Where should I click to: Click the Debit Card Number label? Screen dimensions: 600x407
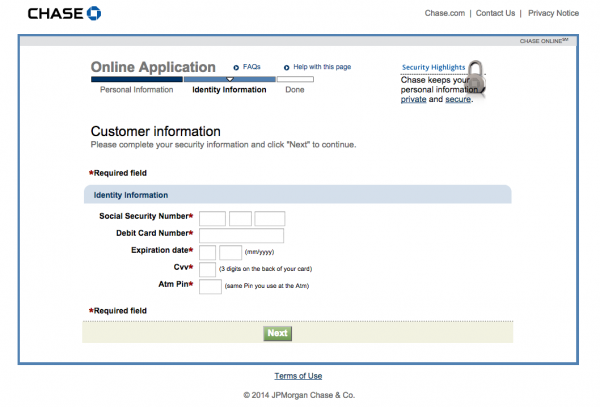pos(152,233)
